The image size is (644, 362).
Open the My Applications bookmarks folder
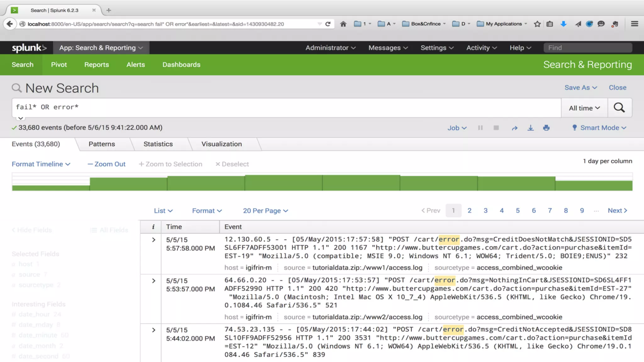coord(502,24)
